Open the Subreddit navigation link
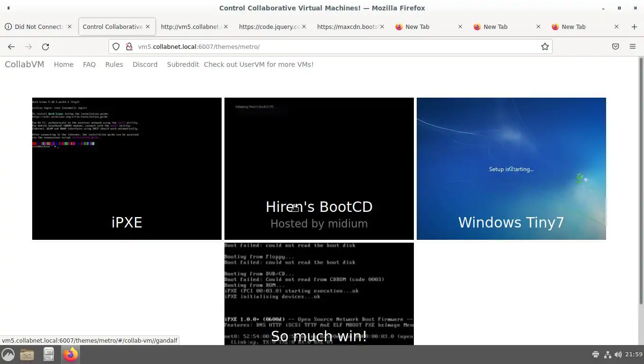The height and width of the screenshot is (364, 644). click(x=183, y=64)
